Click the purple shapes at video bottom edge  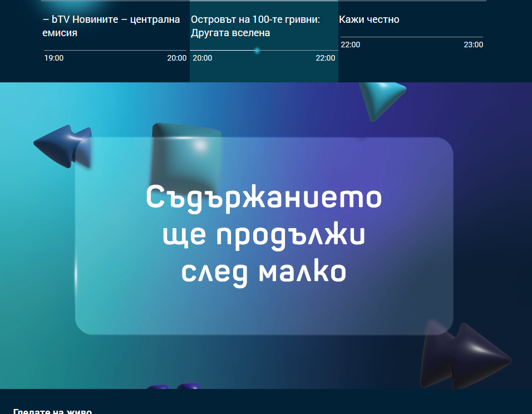click(174, 386)
